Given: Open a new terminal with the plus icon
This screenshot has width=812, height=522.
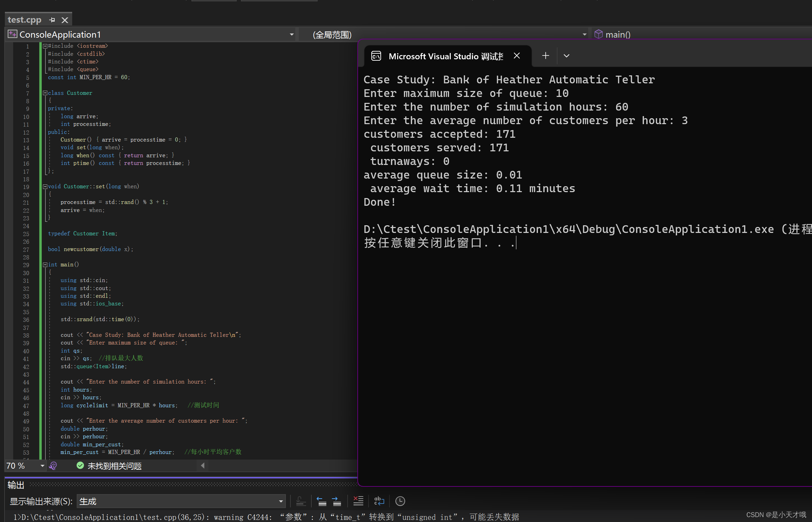Looking at the screenshot, I should [545, 55].
